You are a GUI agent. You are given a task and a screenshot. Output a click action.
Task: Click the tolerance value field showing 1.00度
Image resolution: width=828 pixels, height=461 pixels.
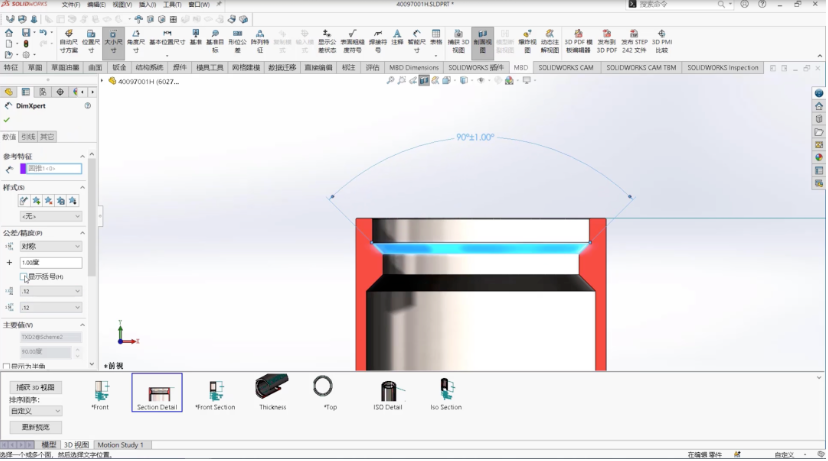click(51, 262)
